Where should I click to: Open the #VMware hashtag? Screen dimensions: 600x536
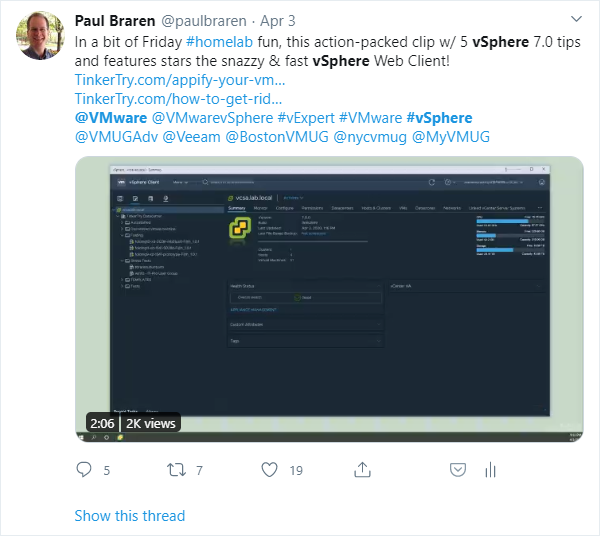(x=370, y=118)
